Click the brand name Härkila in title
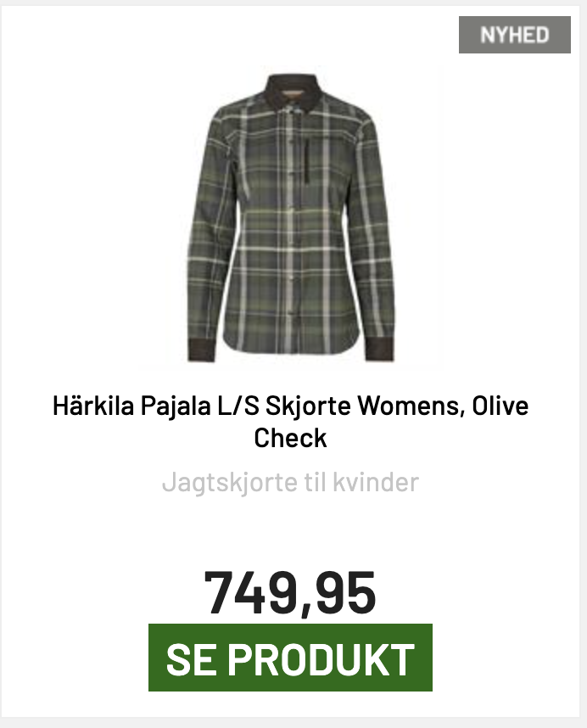 pyautogui.click(x=94, y=406)
